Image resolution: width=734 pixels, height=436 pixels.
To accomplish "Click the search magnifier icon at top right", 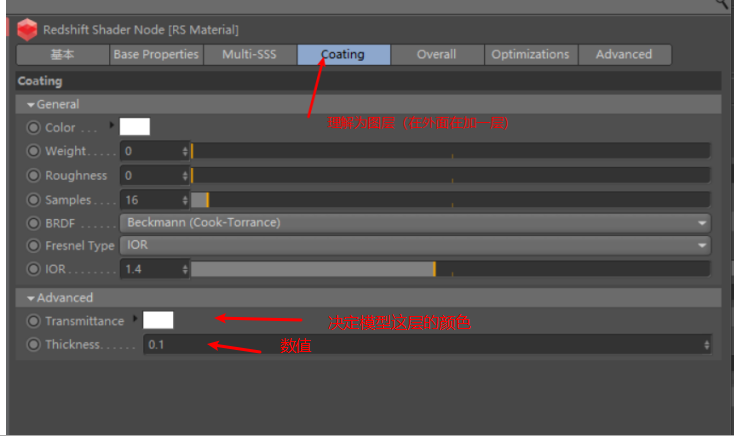I will (x=724, y=4).
